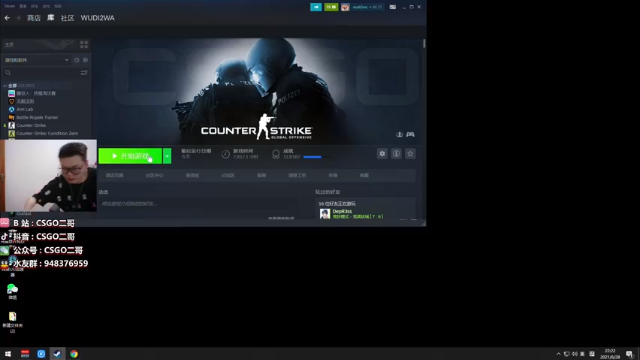The width and height of the screenshot is (640, 360).
Task: Open the 客服 support tab
Action: (x=364, y=175)
